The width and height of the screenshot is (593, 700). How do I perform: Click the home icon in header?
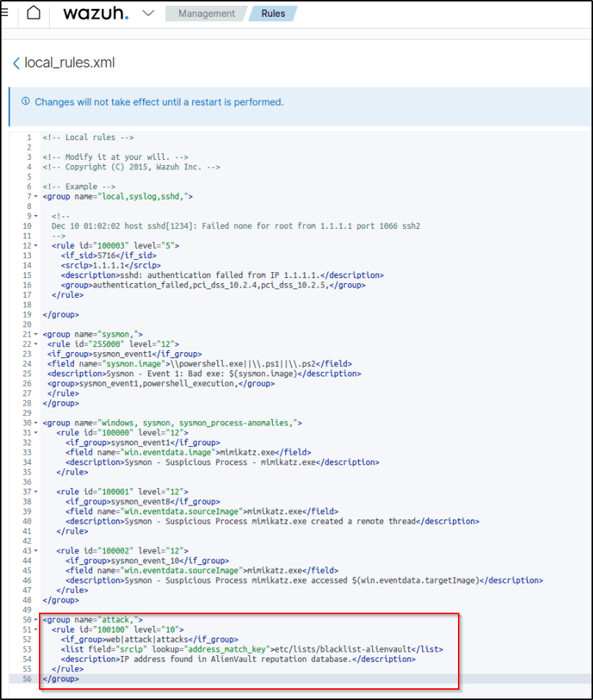coord(33,13)
